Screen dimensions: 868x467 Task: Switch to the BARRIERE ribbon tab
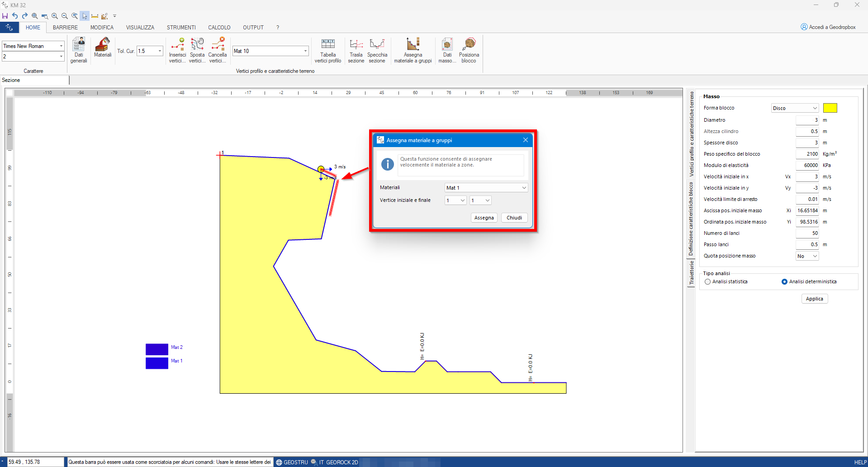tap(65, 28)
